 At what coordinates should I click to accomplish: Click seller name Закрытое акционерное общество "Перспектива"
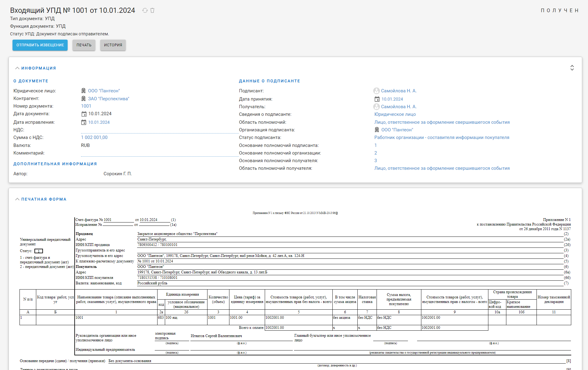177,234
